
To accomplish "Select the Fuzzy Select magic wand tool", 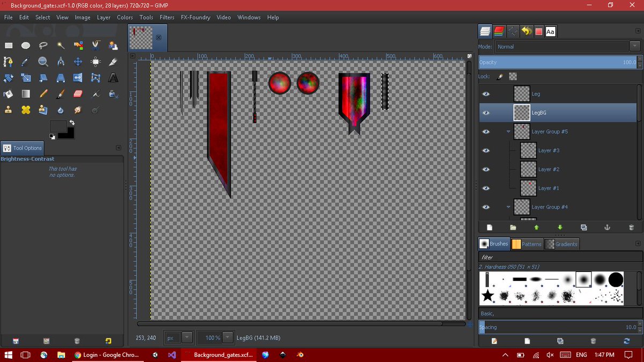I will (61, 46).
